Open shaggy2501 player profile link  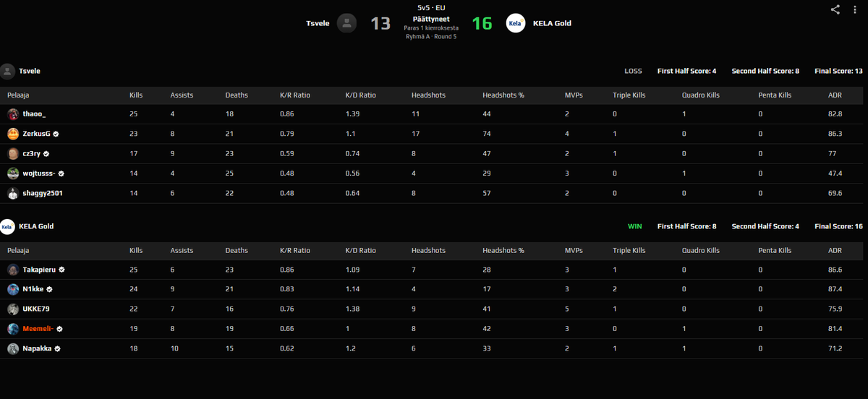pos(42,193)
